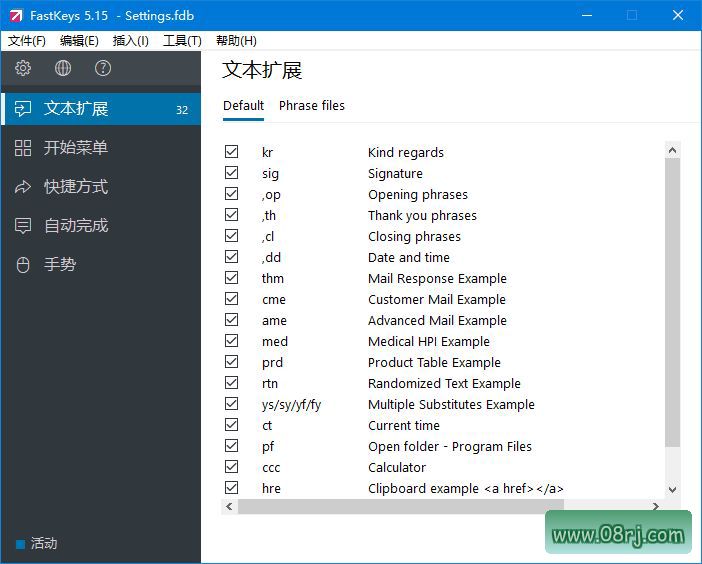Disable the ame Advanced Mail checkbox
Viewport: 702px width, 564px height.
point(231,320)
